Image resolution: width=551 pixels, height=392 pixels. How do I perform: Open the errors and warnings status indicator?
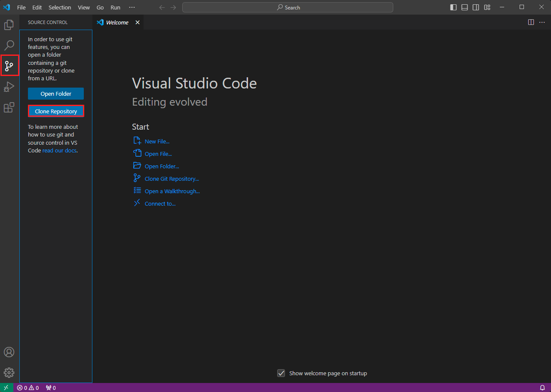point(28,387)
